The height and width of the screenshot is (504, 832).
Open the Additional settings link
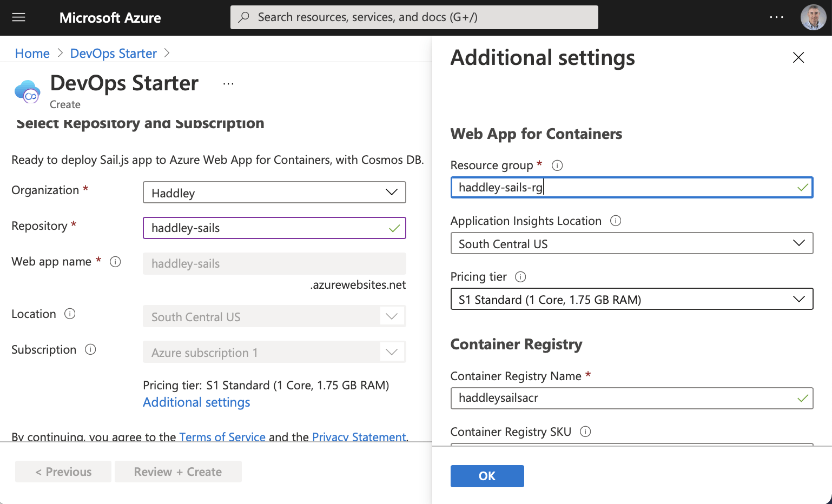point(196,402)
